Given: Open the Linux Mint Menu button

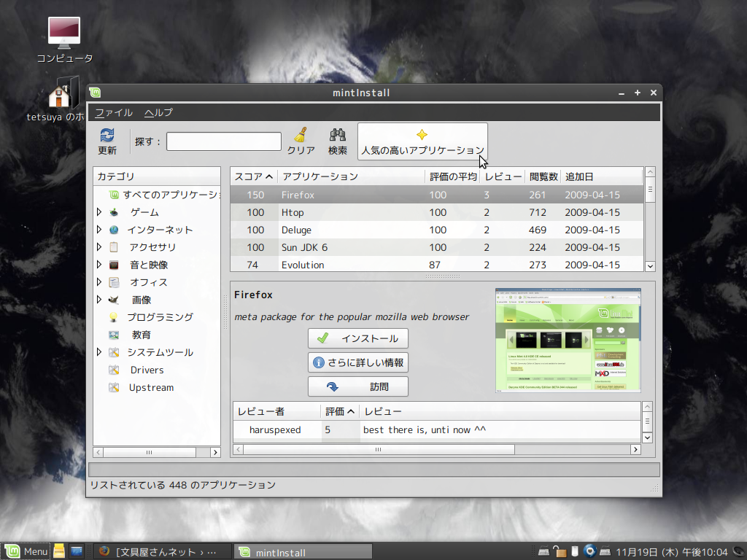Looking at the screenshot, I should tap(26, 551).
